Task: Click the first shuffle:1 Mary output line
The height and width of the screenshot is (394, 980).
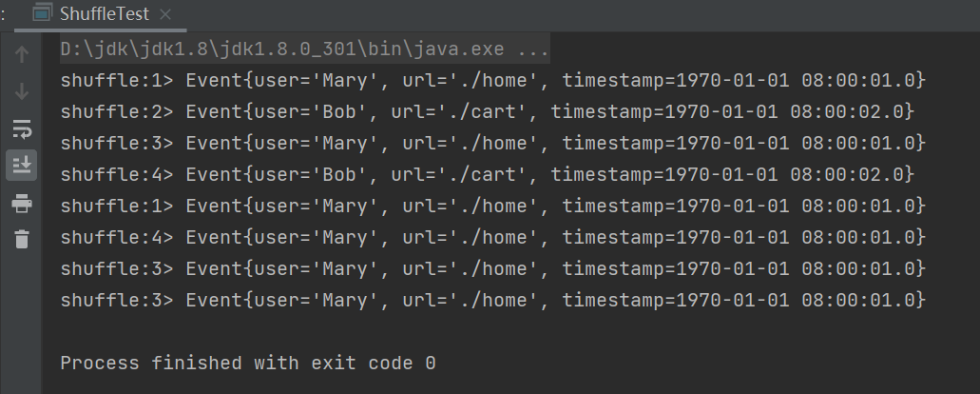Action: click(491, 80)
